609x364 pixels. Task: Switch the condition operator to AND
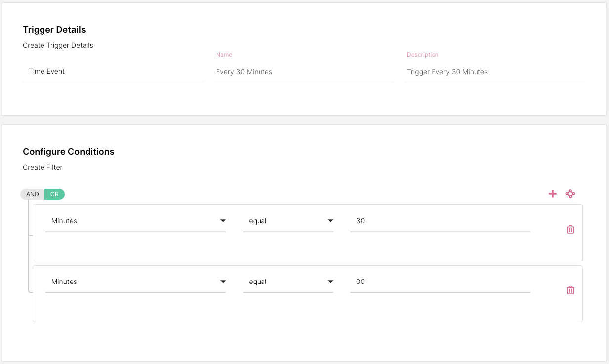tap(33, 194)
